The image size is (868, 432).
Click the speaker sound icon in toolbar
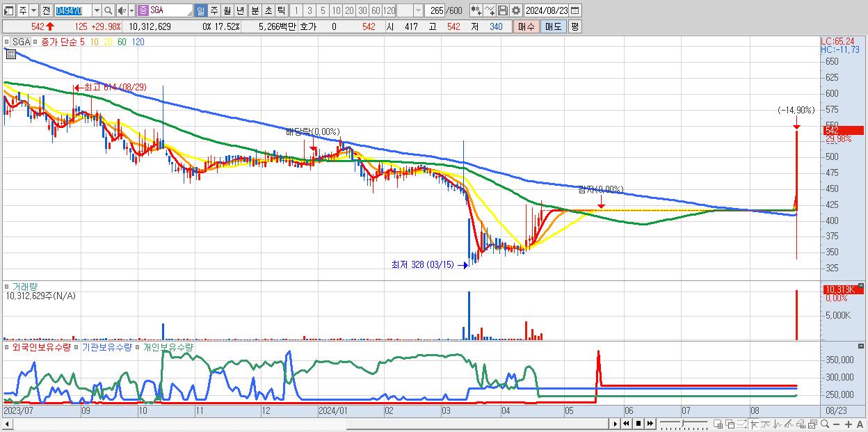(122, 10)
